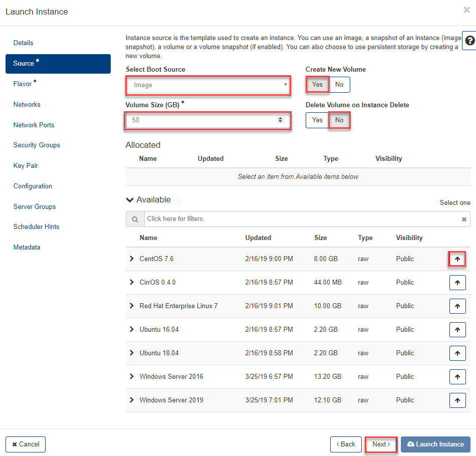The image size is (476, 456).
Task: Open the Select Boot Source dropdown
Action: tap(208, 85)
